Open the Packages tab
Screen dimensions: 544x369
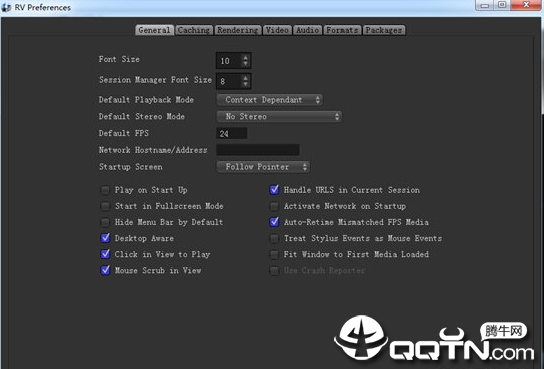pyautogui.click(x=384, y=30)
